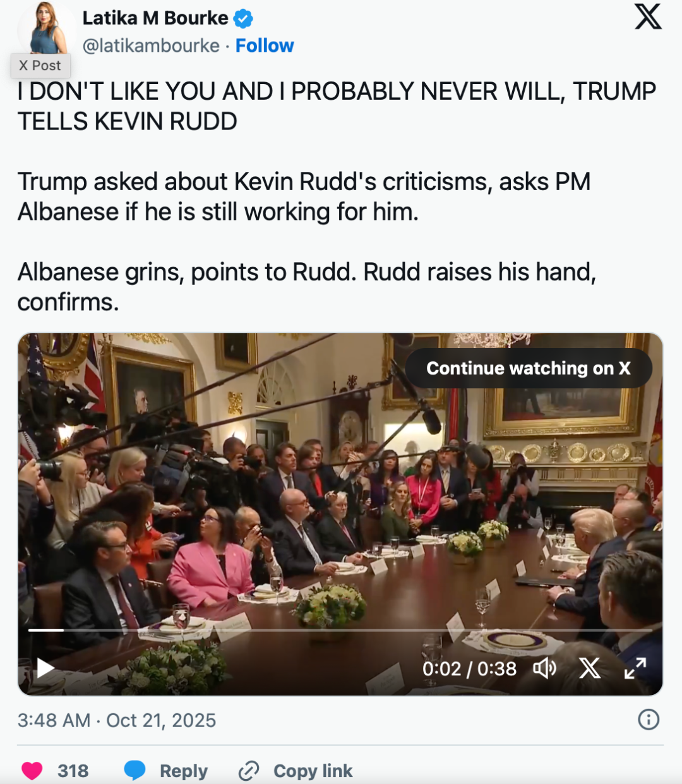The width and height of the screenshot is (682, 784).
Task: Click the blue verified checkmark badge
Action: [x=243, y=19]
